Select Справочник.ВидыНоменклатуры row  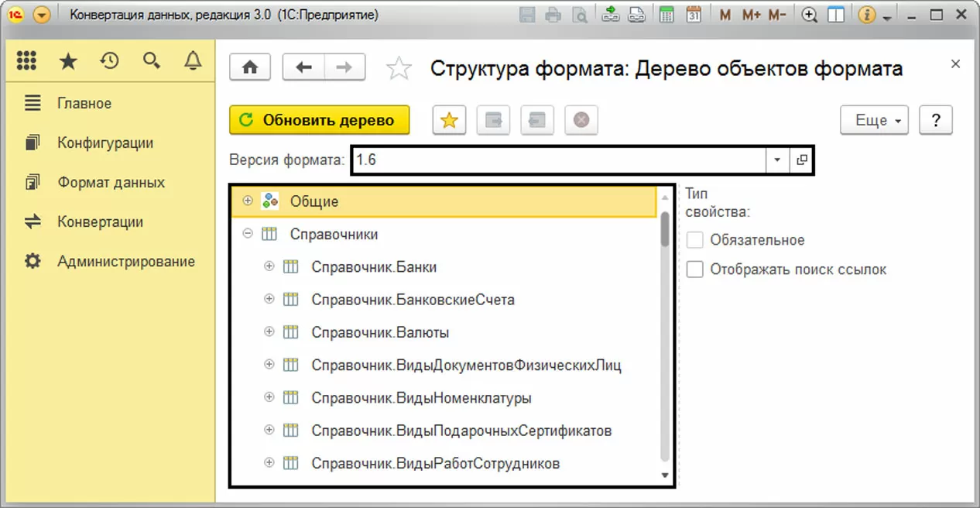click(444, 398)
